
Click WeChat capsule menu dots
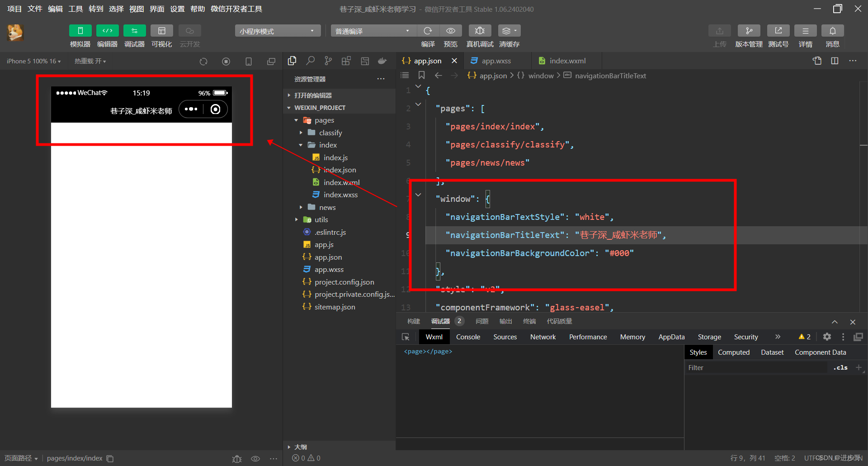(191, 109)
